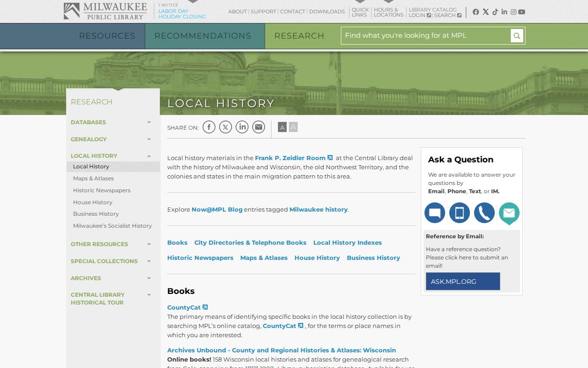The width and height of the screenshot is (588, 368).
Task: Switch to the smaller font size A
Action: click(282, 127)
